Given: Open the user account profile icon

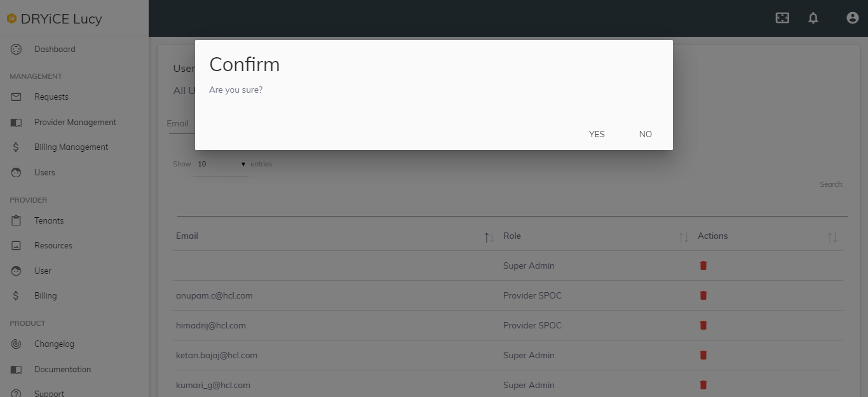Looking at the screenshot, I should (x=853, y=18).
